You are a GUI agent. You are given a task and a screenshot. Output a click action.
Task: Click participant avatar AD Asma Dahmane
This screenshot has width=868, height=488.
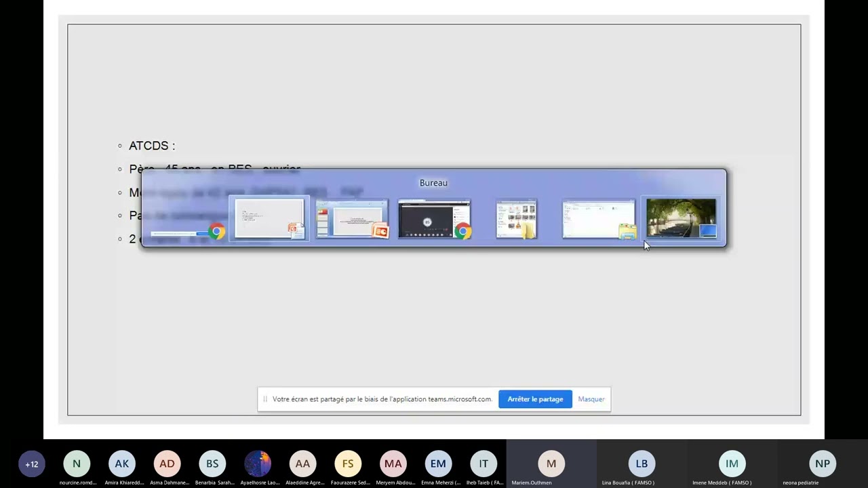(167, 464)
